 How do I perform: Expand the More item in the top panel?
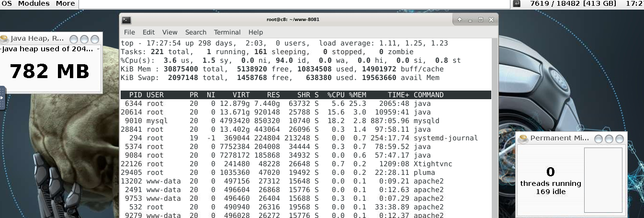click(x=65, y=3)
